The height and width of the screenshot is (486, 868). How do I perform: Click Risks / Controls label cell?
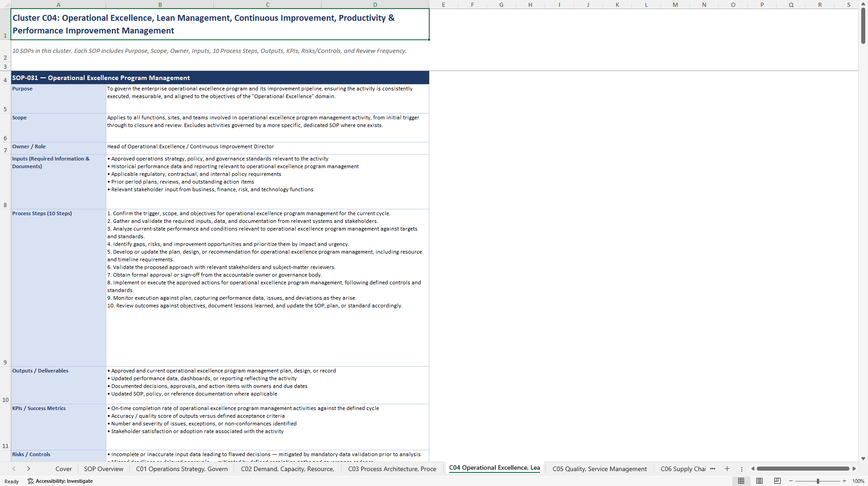point(58,456)
